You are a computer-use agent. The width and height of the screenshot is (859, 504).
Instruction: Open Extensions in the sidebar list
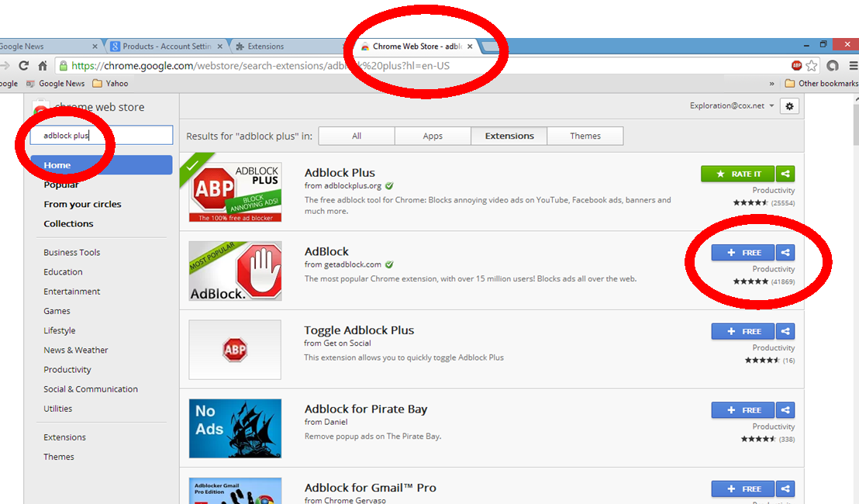point(64,437)
